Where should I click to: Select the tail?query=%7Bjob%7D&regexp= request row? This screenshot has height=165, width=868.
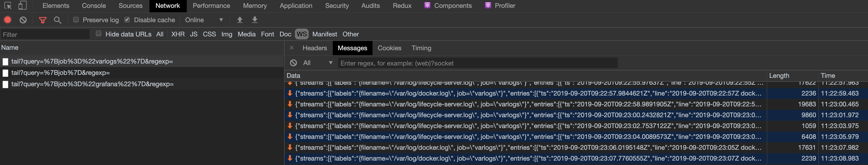[x=142, y=73]
